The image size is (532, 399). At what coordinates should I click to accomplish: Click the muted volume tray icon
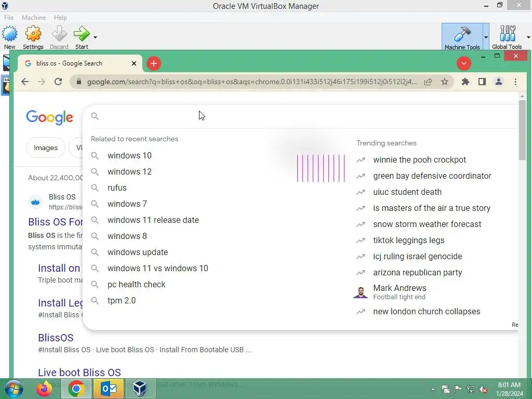click(x=483, y=389)
